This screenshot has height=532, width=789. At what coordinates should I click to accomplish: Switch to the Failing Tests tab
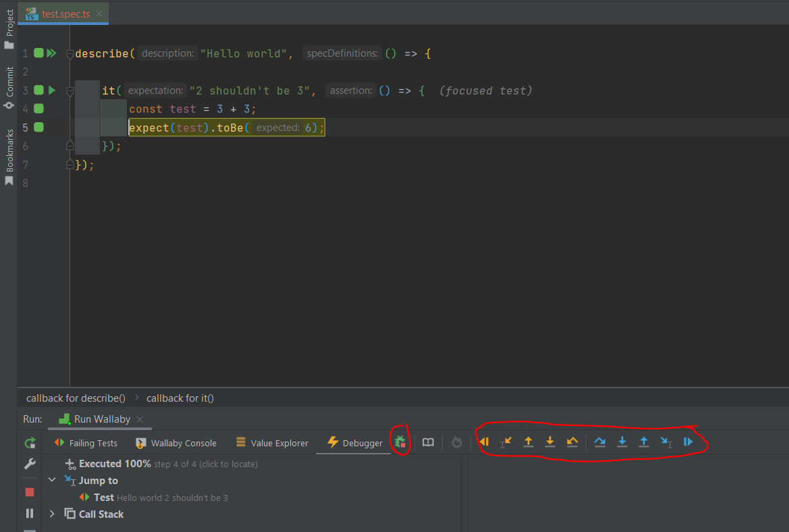pos(86,443)
